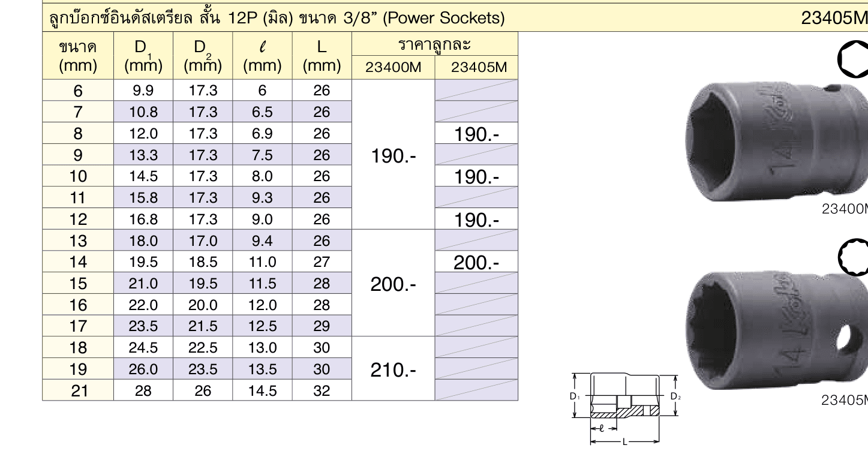Click the D1 (mm) column header

coord(143,56)
